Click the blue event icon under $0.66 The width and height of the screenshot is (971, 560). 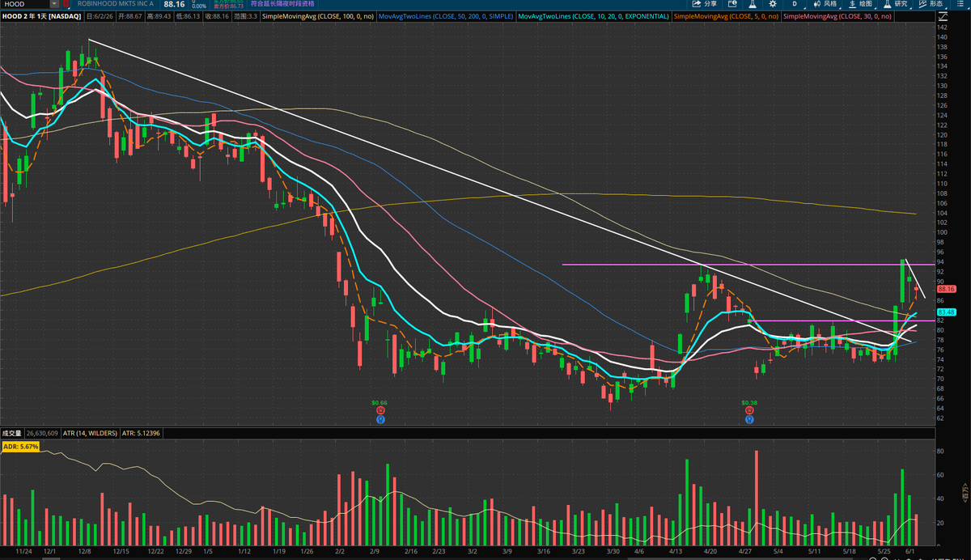coord(379,419)
